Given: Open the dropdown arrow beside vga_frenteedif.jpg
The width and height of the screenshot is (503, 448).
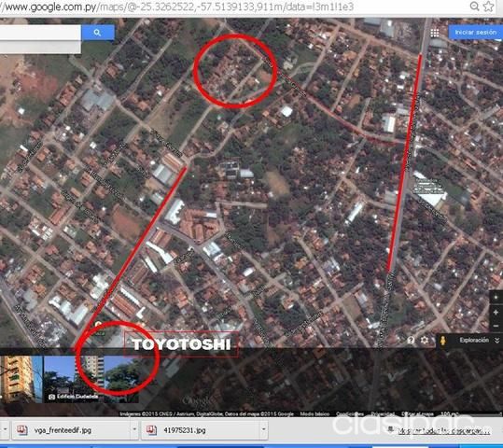Looking at the screenshot, I should point(134,429).
